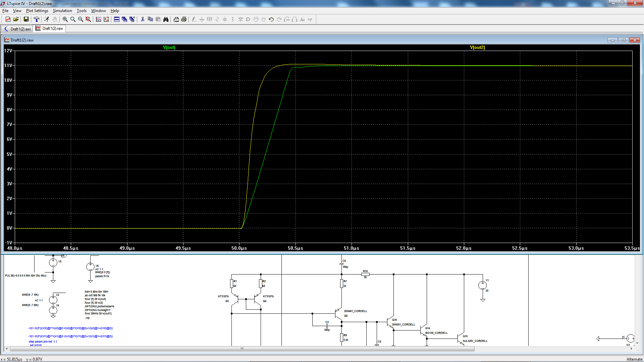Image resolution: width=644 pixels, height=362 pixels.
Task: Click the Run simulation icon
Action: pos(47,19)
